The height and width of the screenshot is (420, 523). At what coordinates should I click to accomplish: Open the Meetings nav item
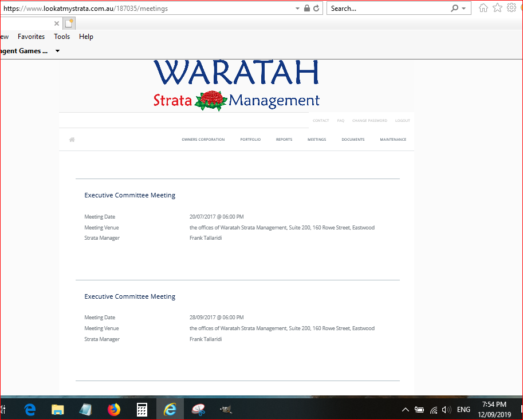317,140
